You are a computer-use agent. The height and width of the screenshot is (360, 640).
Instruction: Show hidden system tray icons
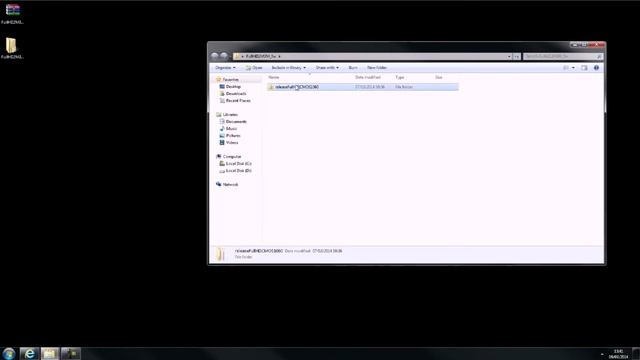pos(602,354)
